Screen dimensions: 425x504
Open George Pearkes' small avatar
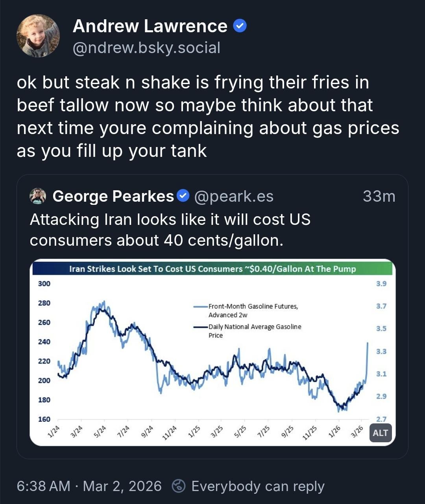click(x=38, y=196)
